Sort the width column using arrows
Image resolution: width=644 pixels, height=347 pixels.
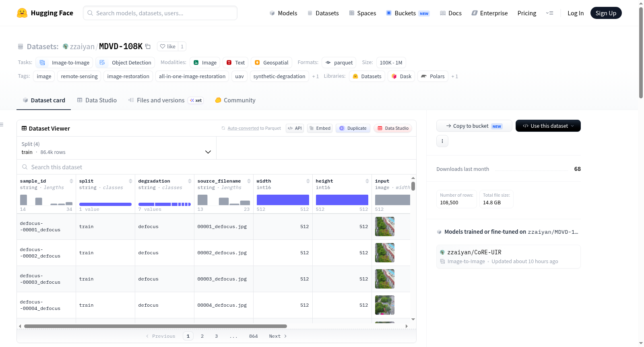[308, 181]
